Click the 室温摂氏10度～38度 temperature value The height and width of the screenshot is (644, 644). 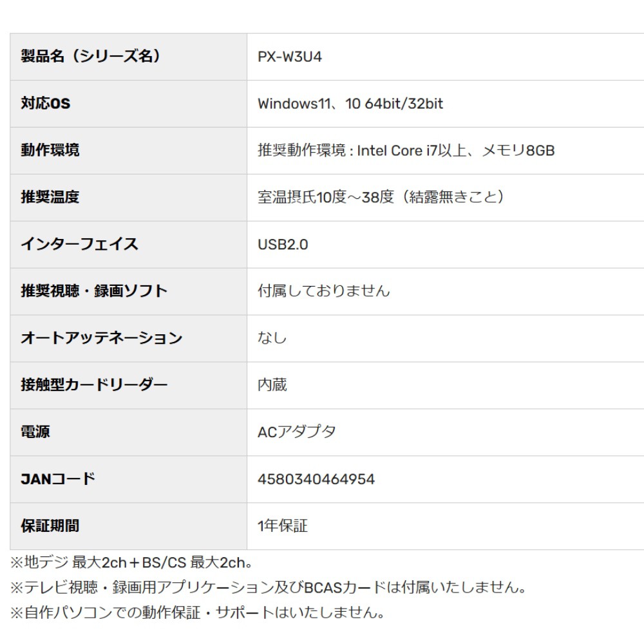(325, 197)
